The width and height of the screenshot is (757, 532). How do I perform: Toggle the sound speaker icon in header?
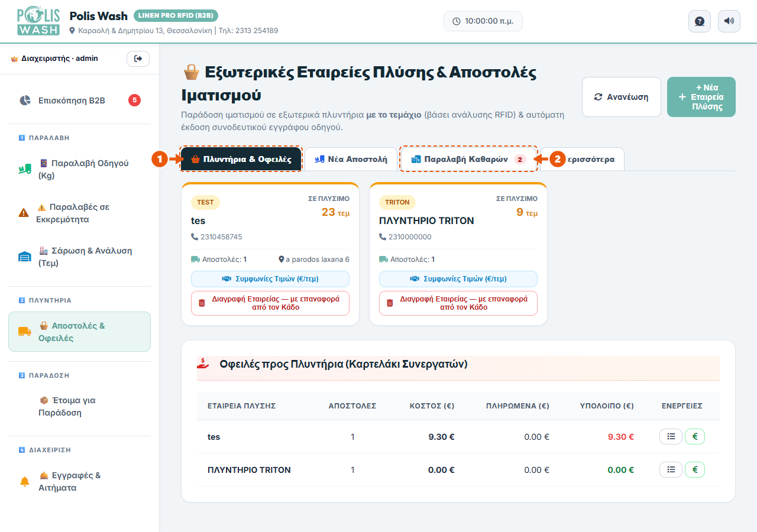click(729, 21)
